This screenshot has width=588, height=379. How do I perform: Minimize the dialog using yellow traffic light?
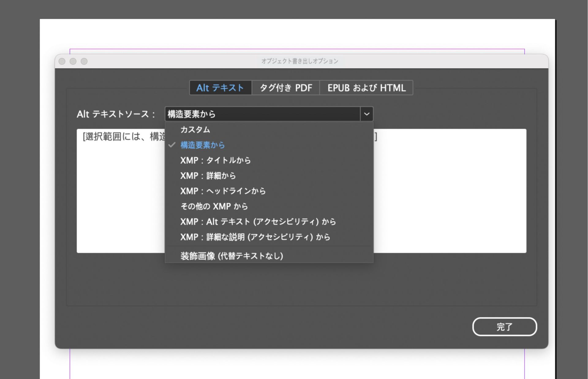point(73,61)
